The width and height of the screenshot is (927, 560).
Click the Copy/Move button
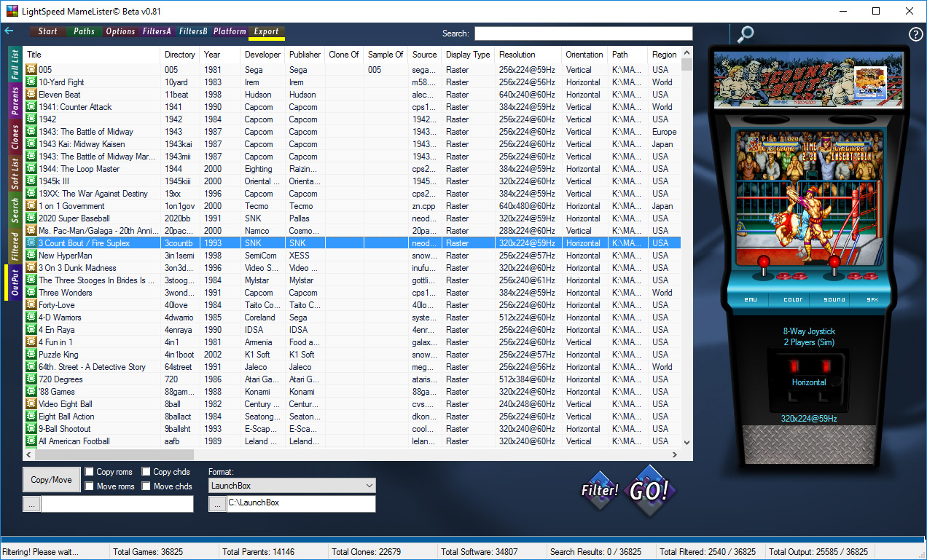(x=52, y=480)
